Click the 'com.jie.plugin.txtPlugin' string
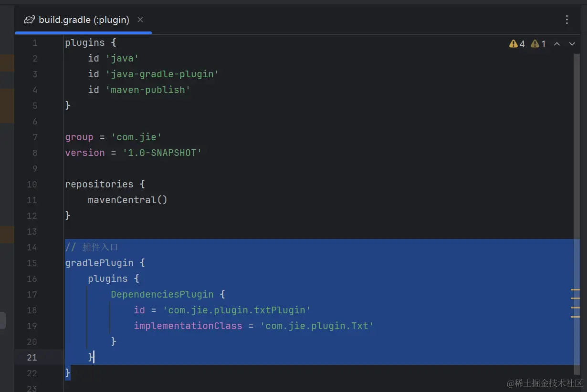Screen dimensions: 587x392 [x=237, y=310]
